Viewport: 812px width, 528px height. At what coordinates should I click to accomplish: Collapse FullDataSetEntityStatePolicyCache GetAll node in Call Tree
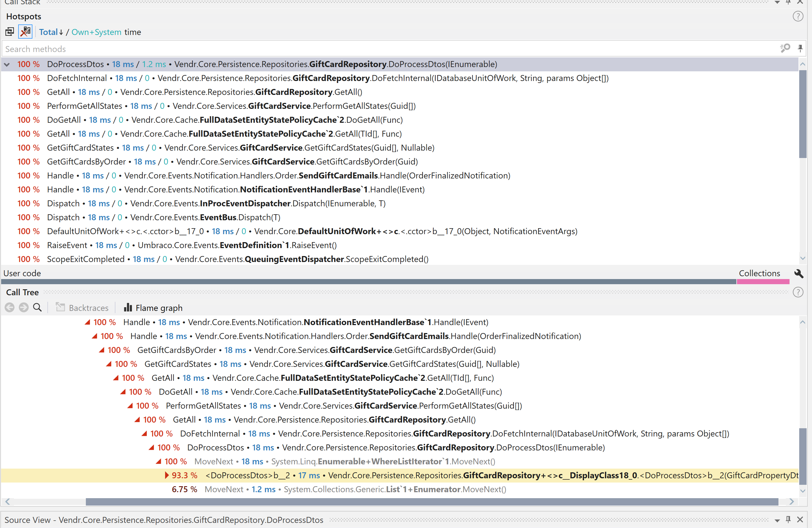pyautogui.click(x=116, y=378)
